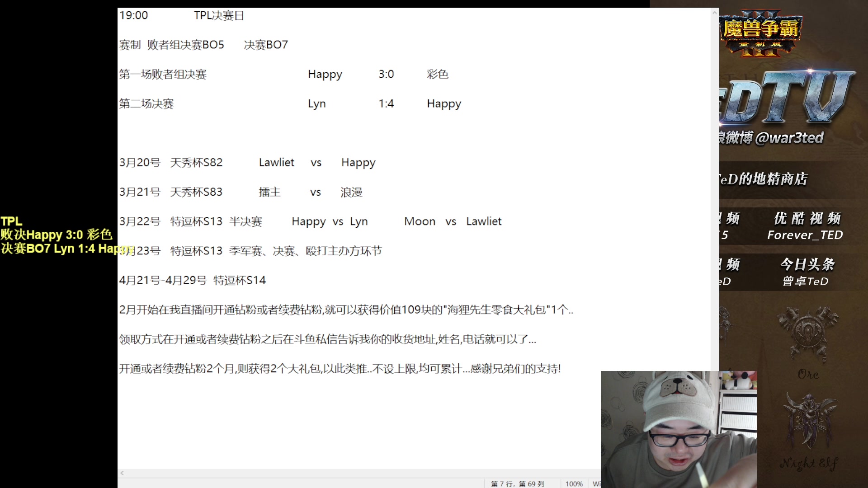Click the line 7 column 69 indicator
This screenshot has height=488, width=868.
pos(517,483)
